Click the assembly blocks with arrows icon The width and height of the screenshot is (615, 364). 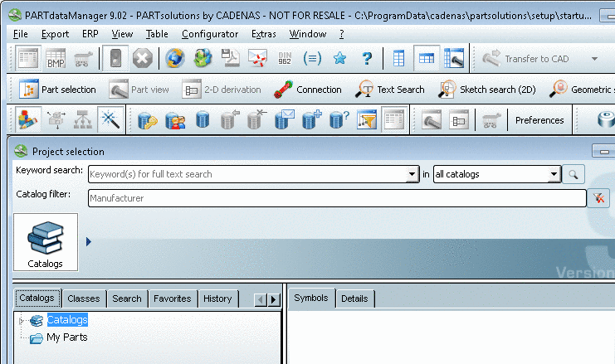(56, 120)
